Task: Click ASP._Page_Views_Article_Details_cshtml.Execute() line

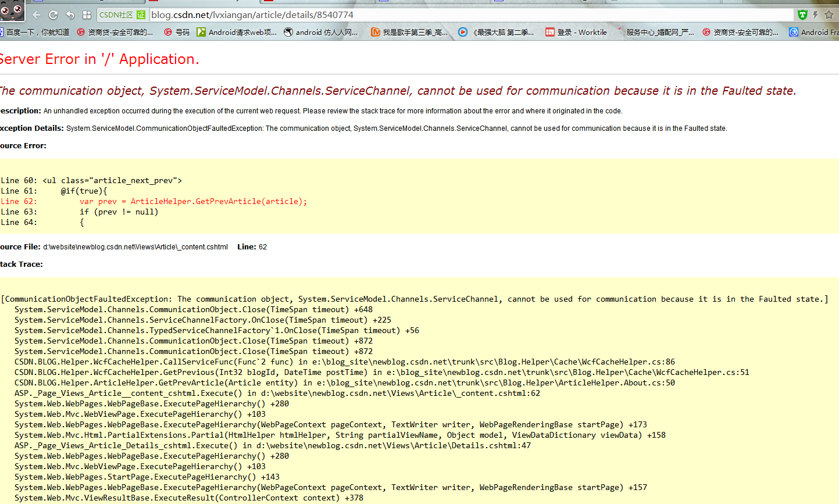Action: coord(273,445)
